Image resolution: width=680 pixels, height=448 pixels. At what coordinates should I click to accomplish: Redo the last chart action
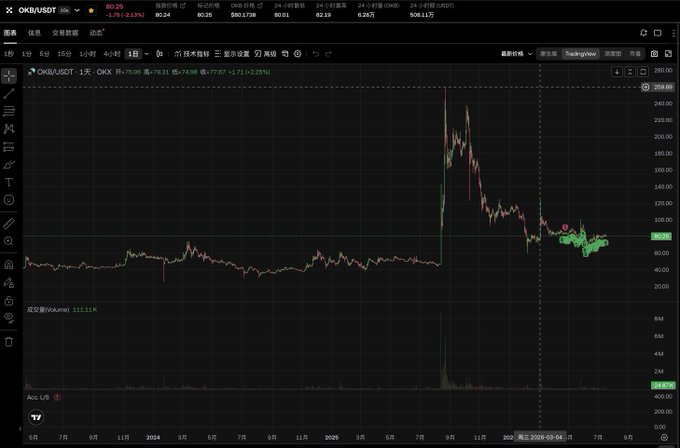point(328,54)
